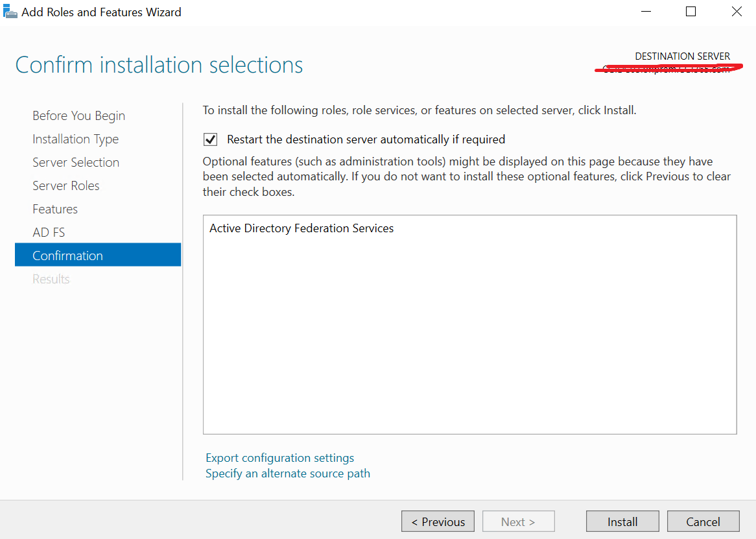Click the disabled Next button

click(x=518, y=521)
